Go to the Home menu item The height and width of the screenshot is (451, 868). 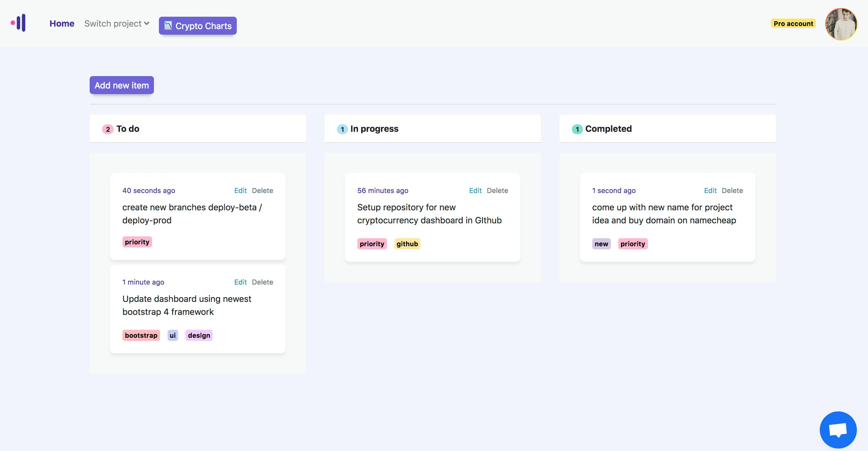pyautogui.click(x=62, y=24)
